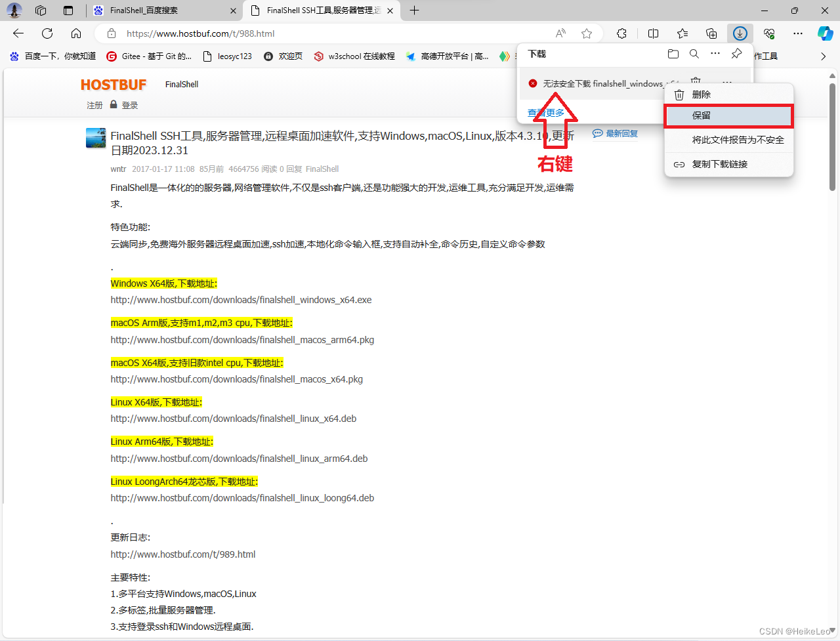This screenshot has height=641, width=840.
Task: Open the Favorites list icon
Action: [682, 33]
